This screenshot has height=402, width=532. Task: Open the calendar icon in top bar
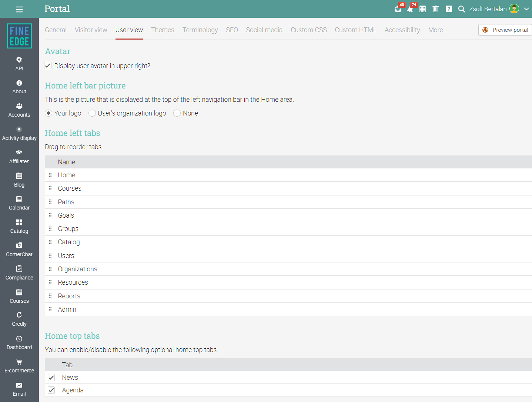pyautogui.click(x=422, y=9)
